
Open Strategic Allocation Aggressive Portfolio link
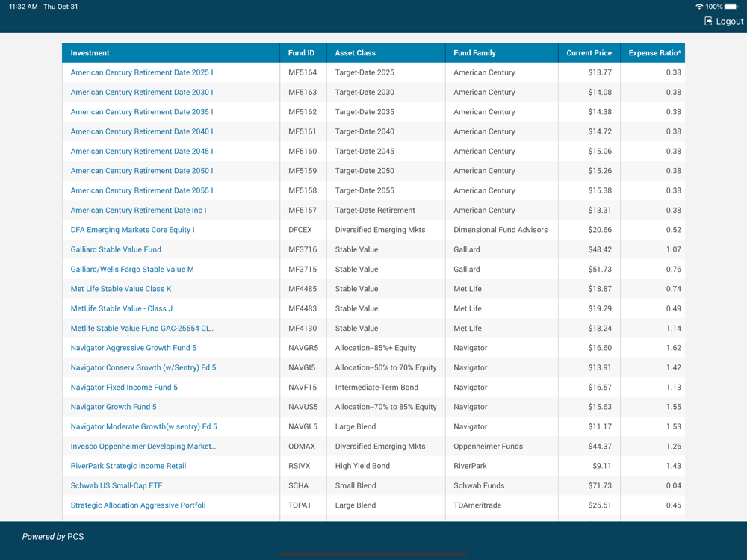tap(138, 505)
